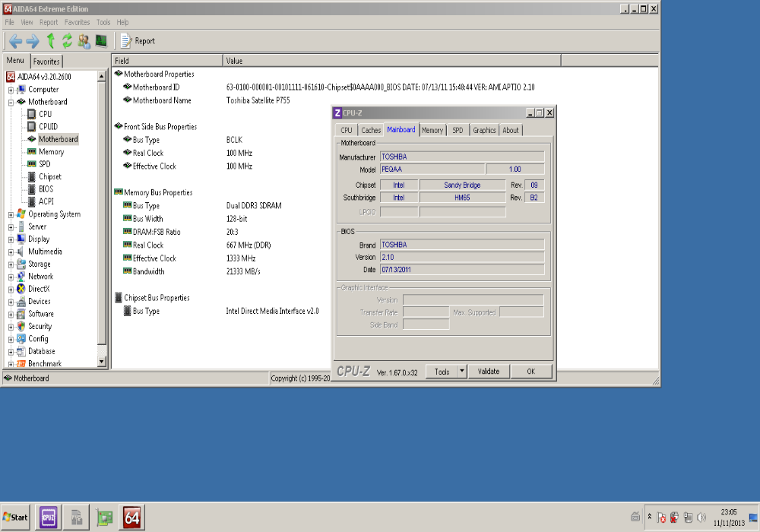The height and width of the screenshot is (532, 760).
Task: Click the Refresh icon in AIDA64 toolbar
Action: (x=67, y=41)
